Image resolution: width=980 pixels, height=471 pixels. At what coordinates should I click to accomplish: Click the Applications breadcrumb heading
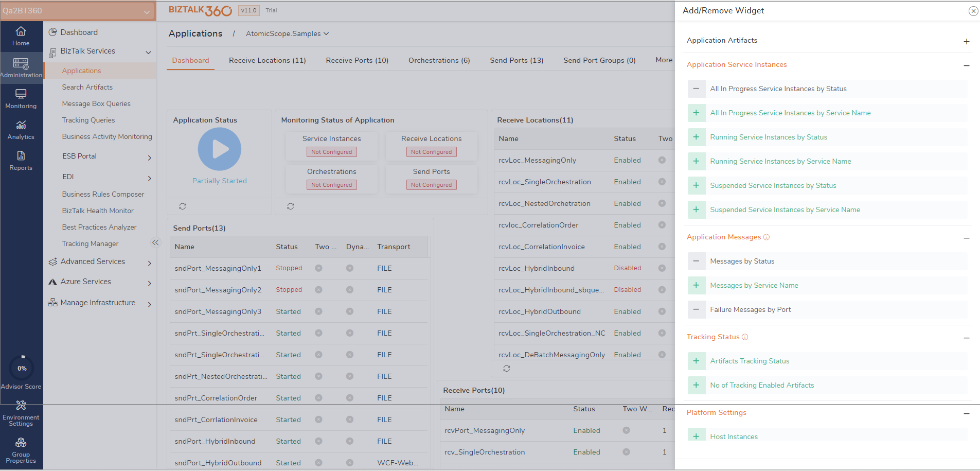tap(195, 33)
